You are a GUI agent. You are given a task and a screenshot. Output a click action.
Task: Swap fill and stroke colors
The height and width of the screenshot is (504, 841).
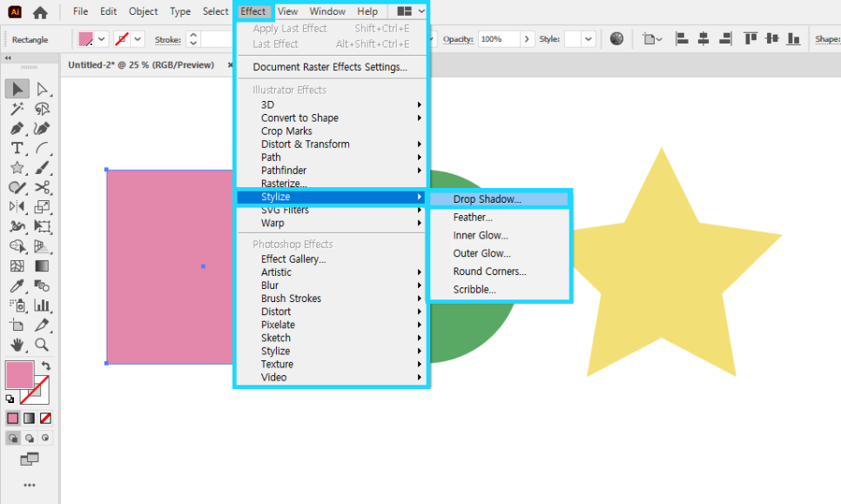click(x=46, y=366)
